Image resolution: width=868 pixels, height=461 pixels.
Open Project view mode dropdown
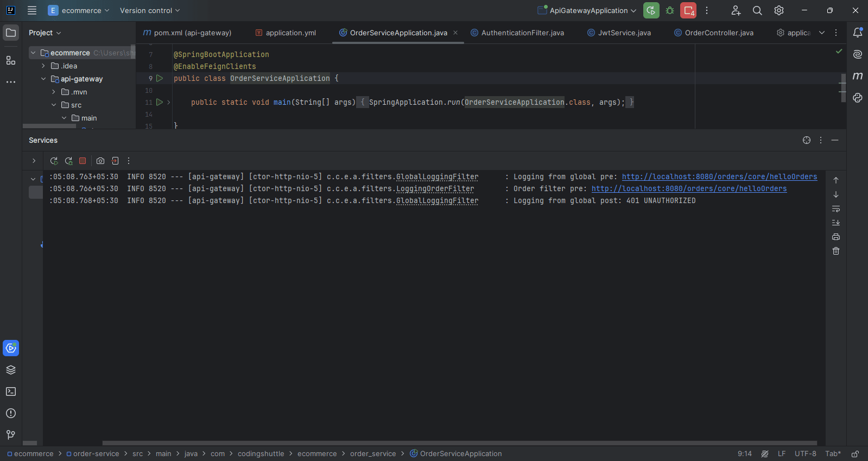pos(45,33)
